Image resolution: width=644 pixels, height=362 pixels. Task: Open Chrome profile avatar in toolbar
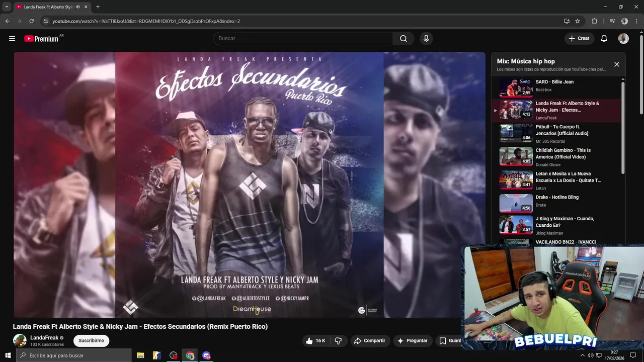coord(624,21)
